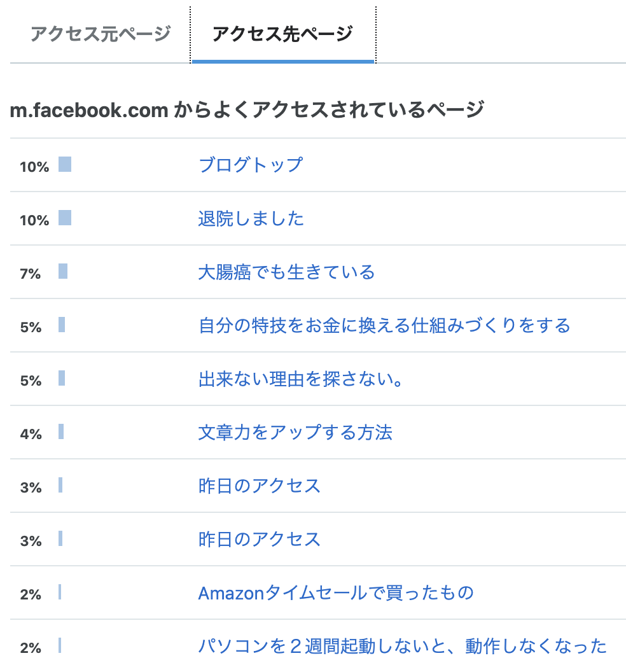Open the first 昨日のアクセス link

(x=259, y=486)
